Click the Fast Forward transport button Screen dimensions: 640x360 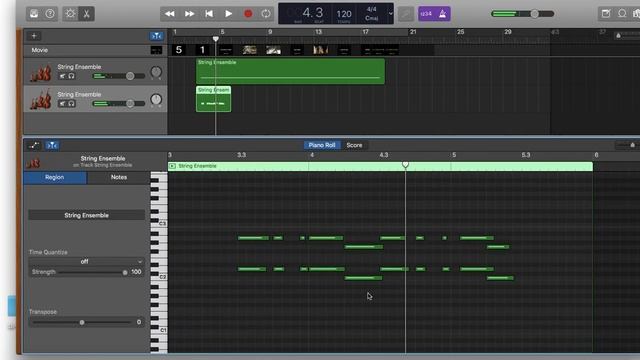[189, 13]
